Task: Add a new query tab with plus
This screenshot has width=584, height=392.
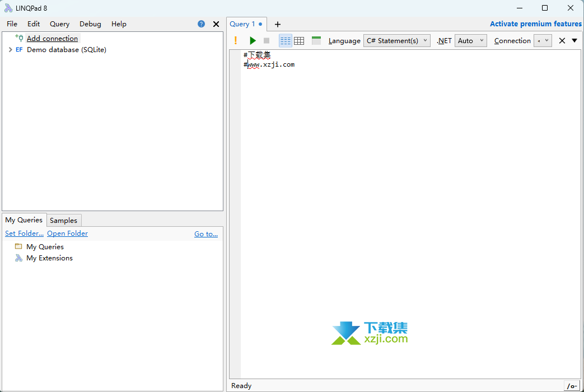Action: coord(278,24)
